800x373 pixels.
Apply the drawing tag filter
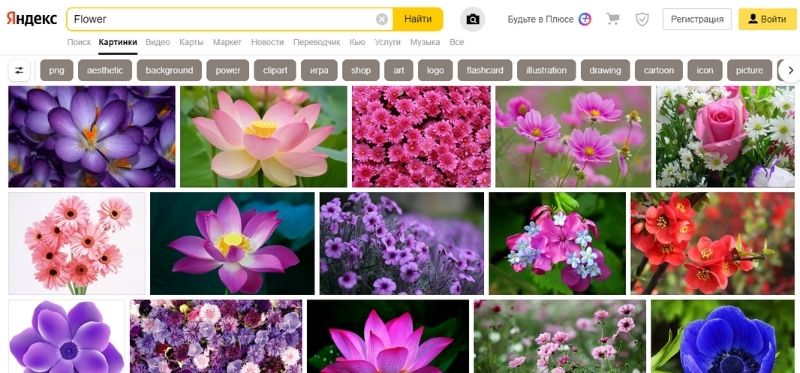point(605,70)
